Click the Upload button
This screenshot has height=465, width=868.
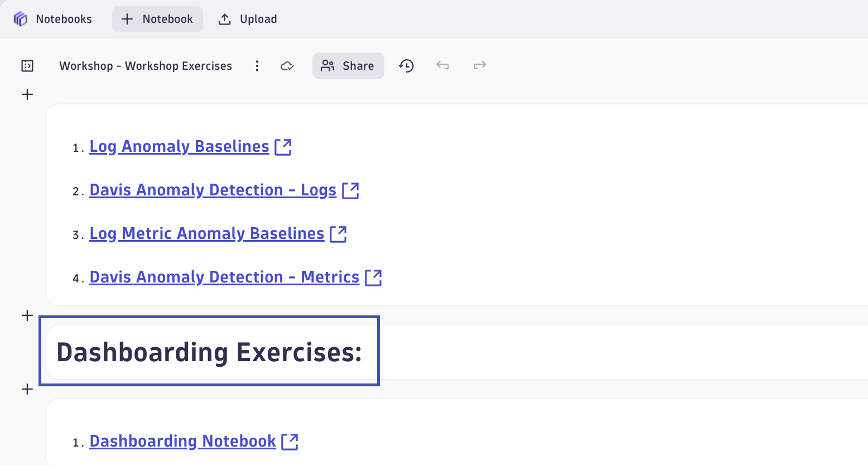coord(248,19)
